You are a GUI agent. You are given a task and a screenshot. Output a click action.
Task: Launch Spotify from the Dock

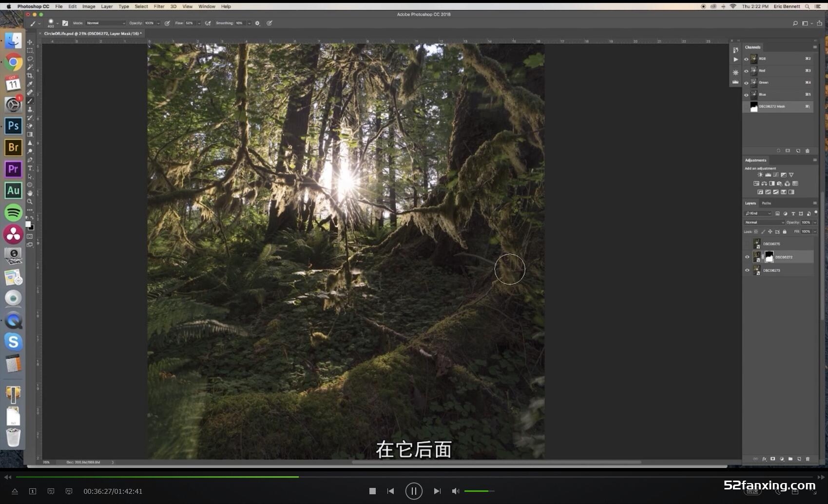coord(13,212)
